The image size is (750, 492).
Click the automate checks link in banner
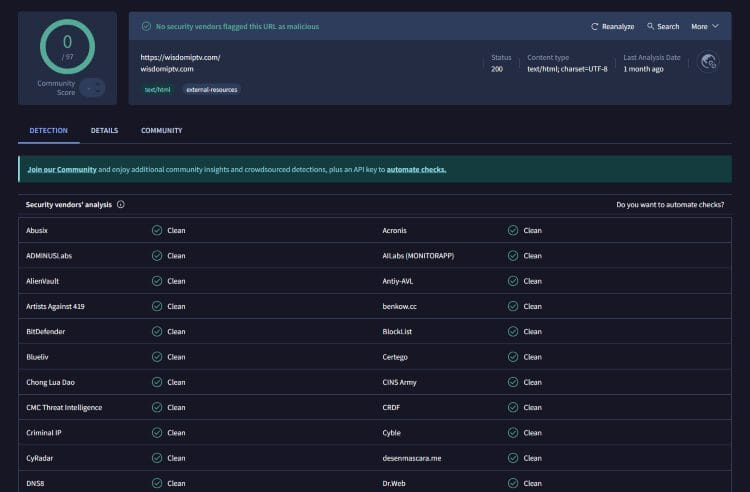pos(416,170)
